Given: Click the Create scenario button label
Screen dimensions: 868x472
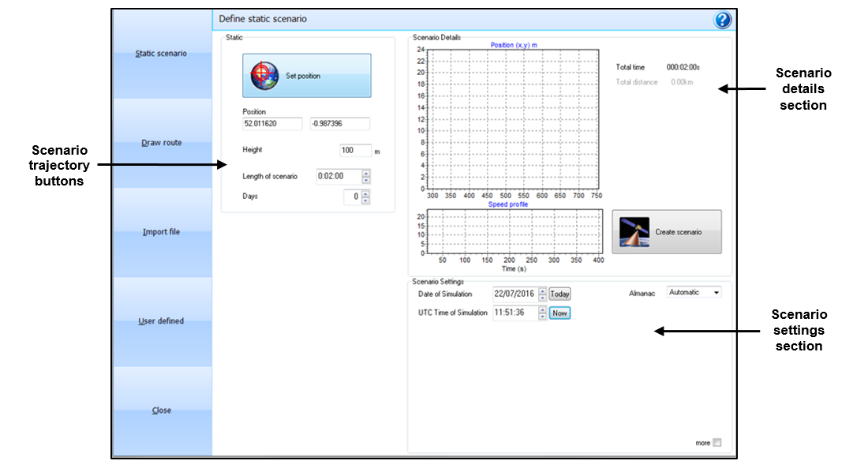Looking at the screenshot, I should (x=678, y=232).
